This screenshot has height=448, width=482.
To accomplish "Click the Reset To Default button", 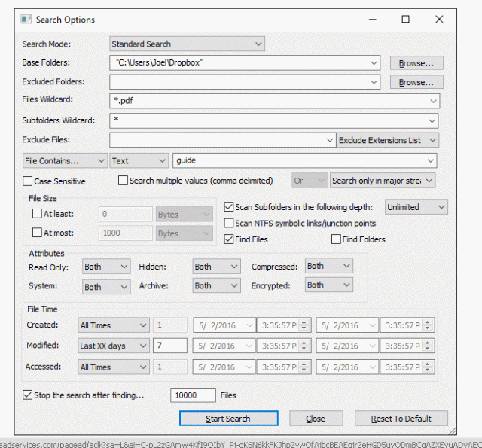I will (x=400, y=419).
